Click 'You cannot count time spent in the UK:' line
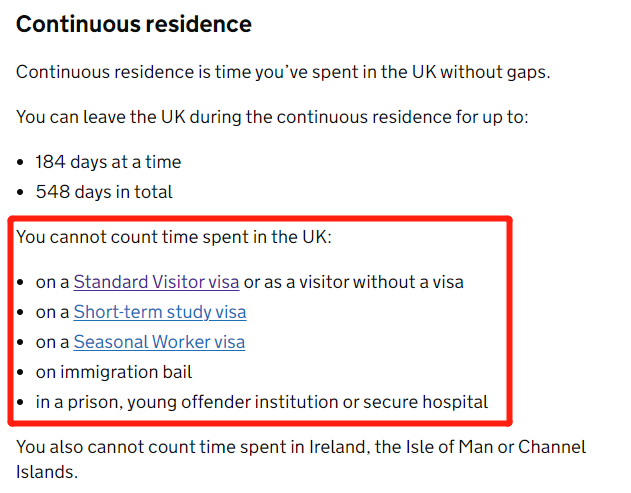This screenshot has height=493, width=631. coord(174,237)
